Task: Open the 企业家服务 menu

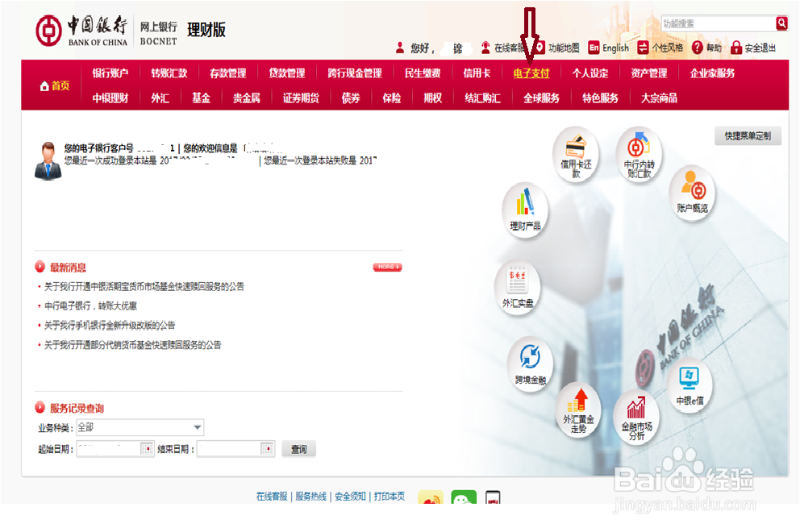Action: click(713, 73)
